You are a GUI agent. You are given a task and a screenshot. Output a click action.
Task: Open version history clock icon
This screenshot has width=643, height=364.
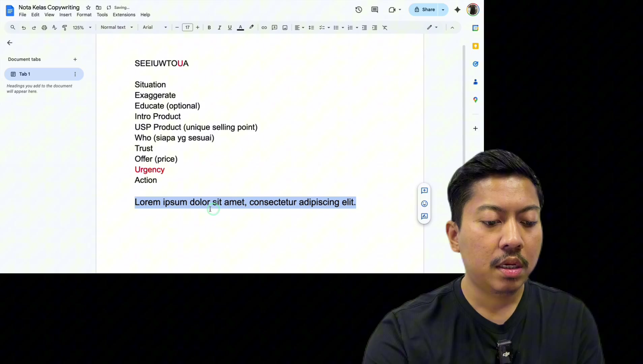359,10
